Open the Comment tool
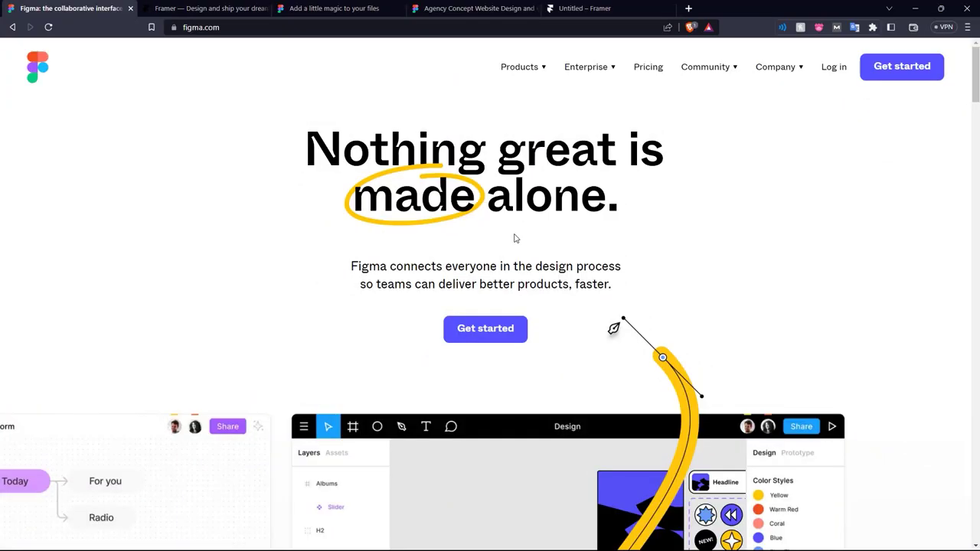The height and width of the screenshot is (551, 980). point(451,426)
